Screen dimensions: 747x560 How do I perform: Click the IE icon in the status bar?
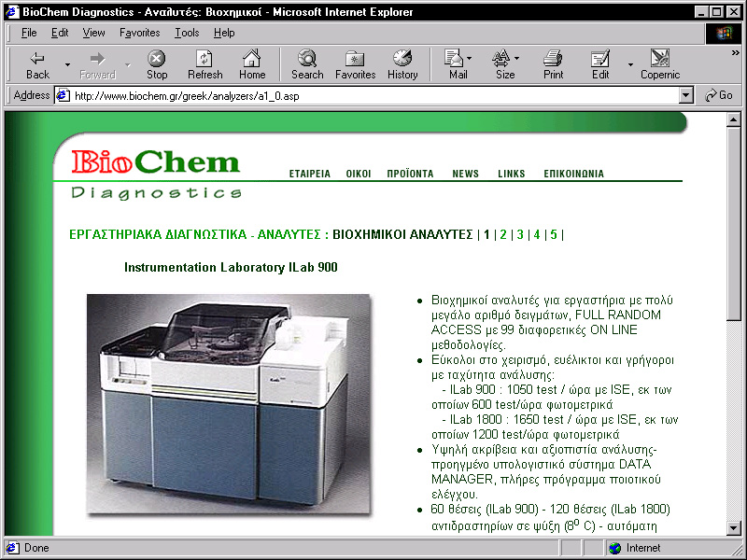[13, 548]
